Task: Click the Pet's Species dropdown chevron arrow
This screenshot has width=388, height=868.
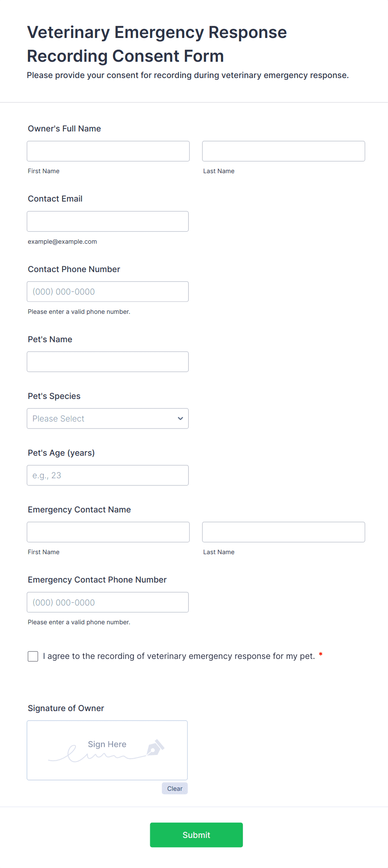Action: click(x=180, y=419)
